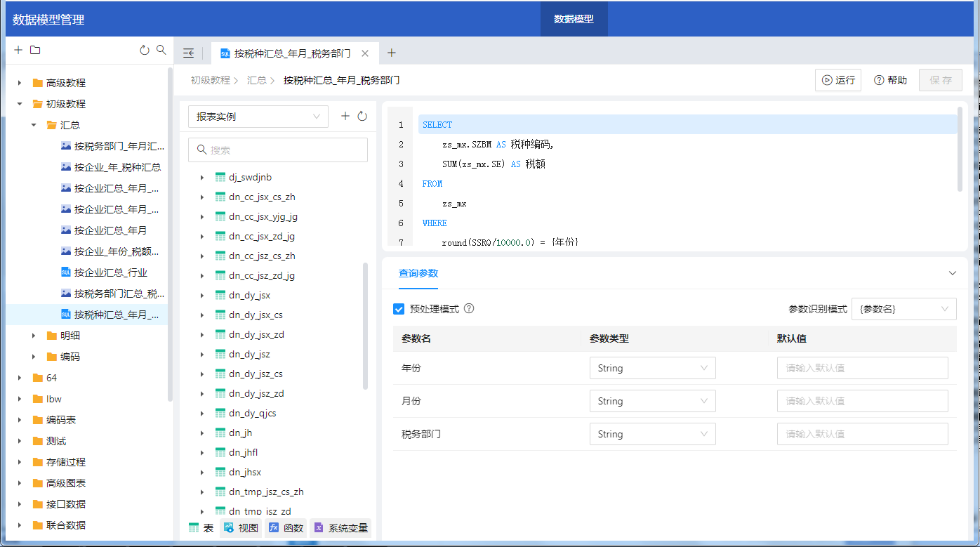
Task: Uncheck the 预处理模式 checkbox
Action: pyautogui.click(x=399, y=309)
